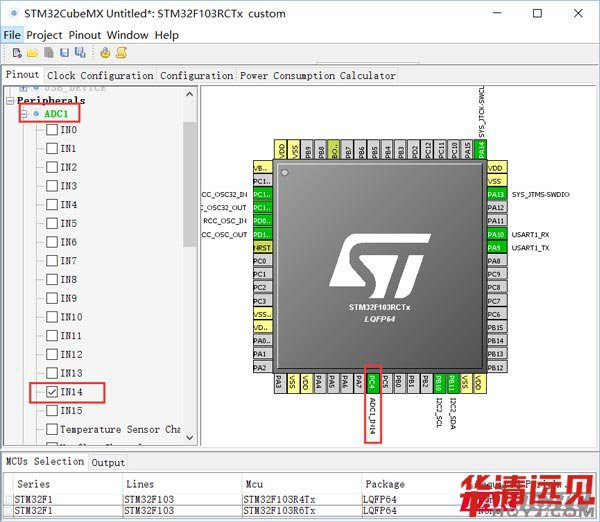Click the greyed-out Import Project icon

49,53
